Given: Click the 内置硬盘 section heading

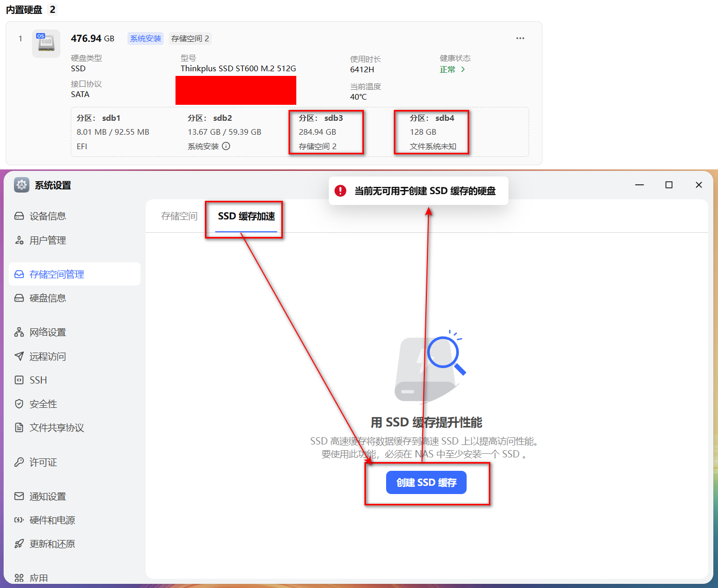Looking at the screenshot, I should click(24, 10).
